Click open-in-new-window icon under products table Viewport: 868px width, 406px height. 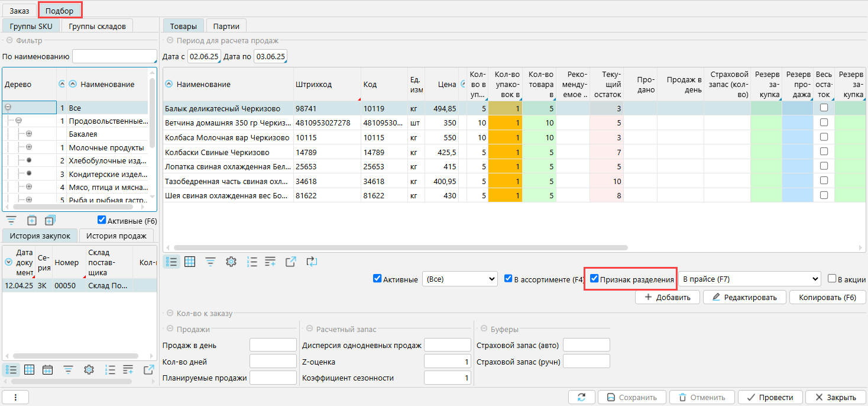pyautogui.click(x=290, y=262)
